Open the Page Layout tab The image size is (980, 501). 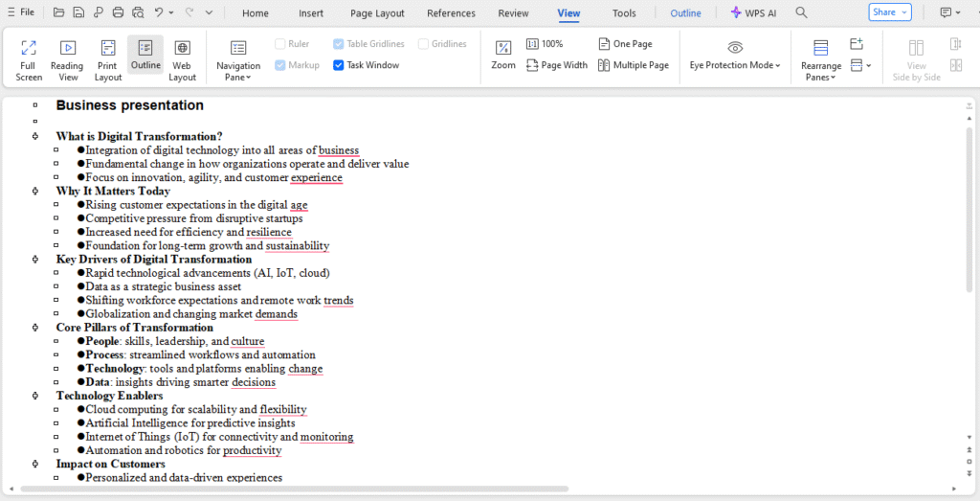pyautogui.click(x=377, y=13)
